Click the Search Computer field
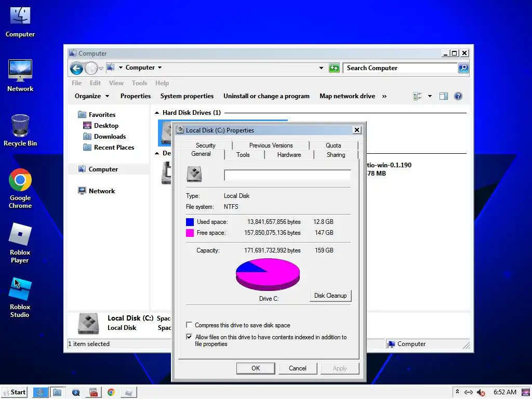Viewport: 532px width, 399px height. (401, 68)
